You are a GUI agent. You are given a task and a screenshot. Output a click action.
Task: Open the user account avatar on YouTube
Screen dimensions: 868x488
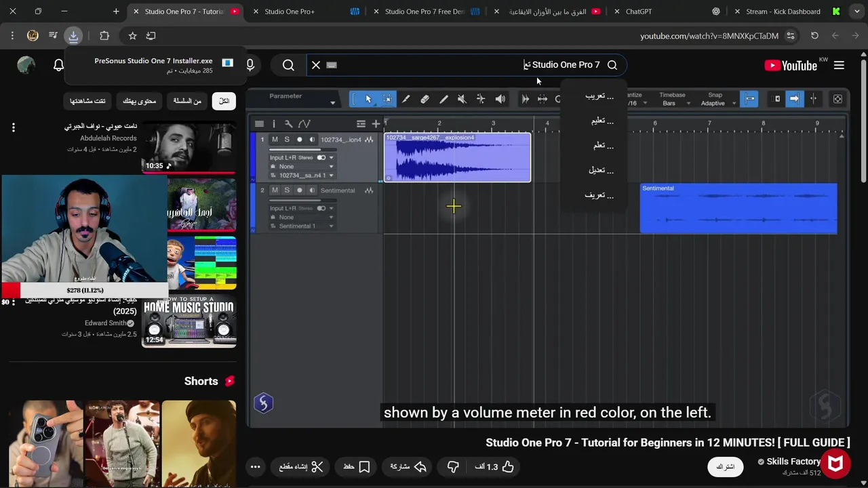[x=26, y=65]
